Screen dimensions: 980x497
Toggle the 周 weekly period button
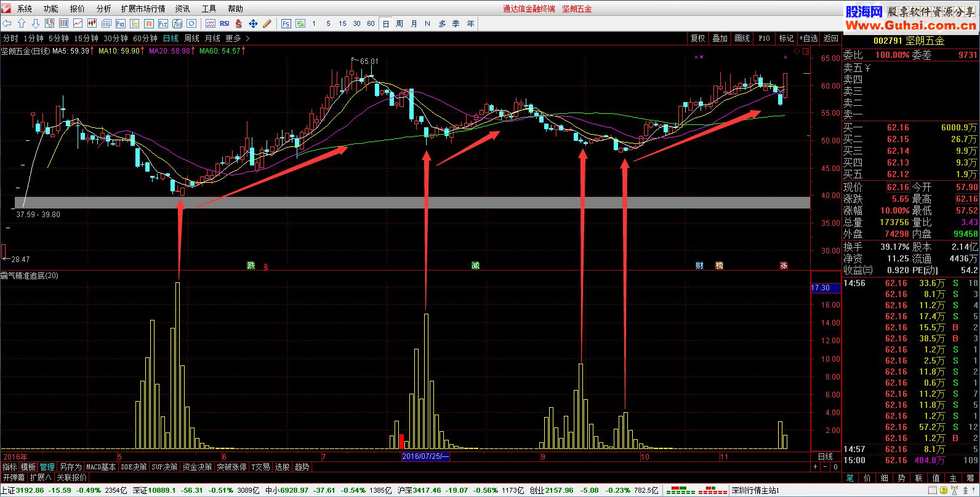click(x=400, y=23)
